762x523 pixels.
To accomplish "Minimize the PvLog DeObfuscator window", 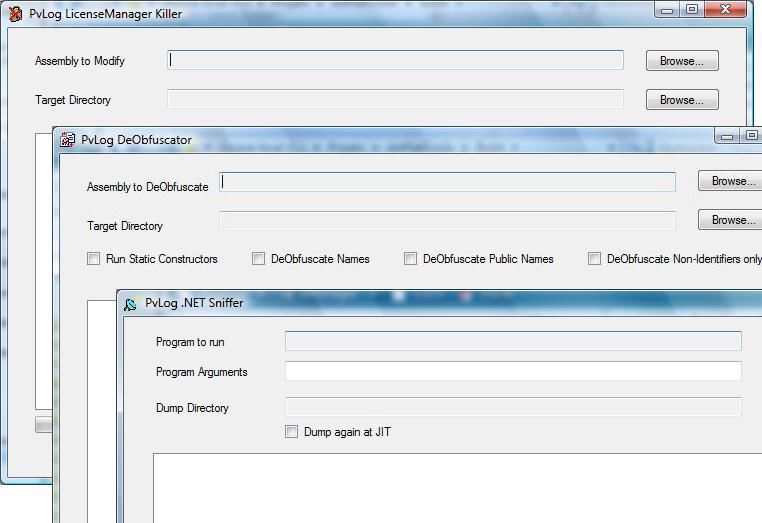I will click(x=728, y=136).
